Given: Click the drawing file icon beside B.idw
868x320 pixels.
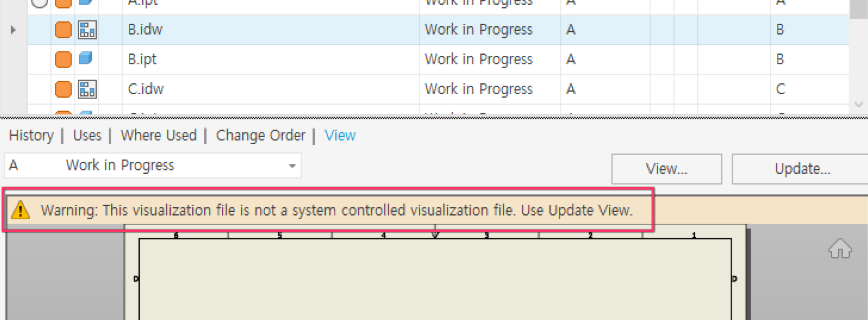Looking at the screenshot, I should tap(87, 30).
